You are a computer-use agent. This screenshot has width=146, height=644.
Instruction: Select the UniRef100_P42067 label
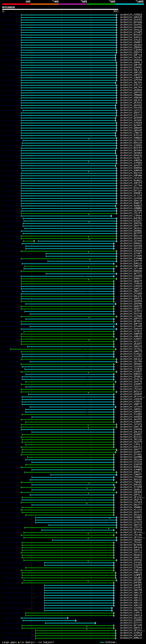point(131,58)
